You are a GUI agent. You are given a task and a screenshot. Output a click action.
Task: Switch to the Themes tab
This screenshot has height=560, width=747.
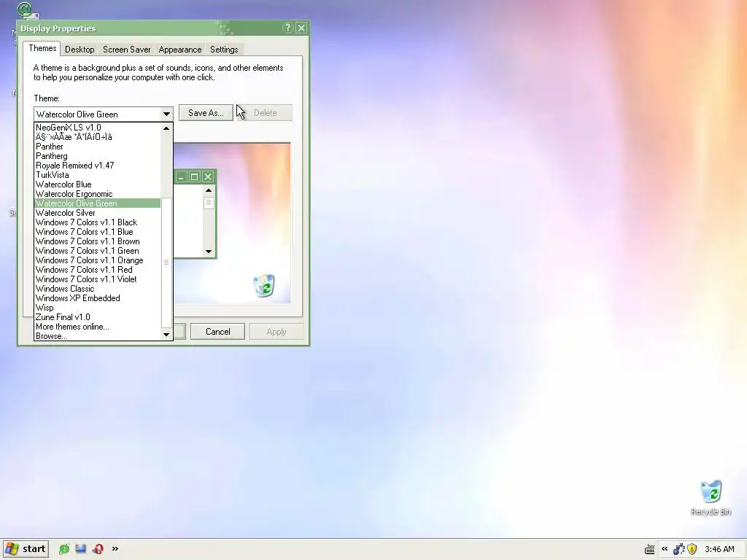coord(42,48)
